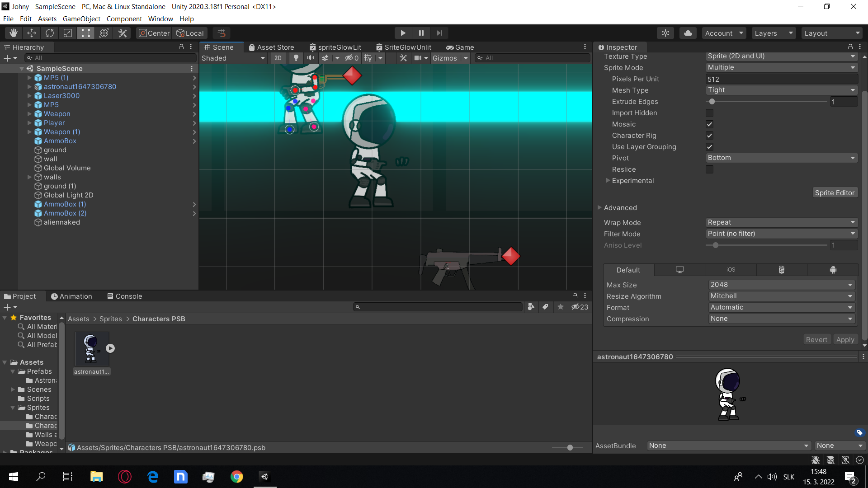Toggle Local handle rotation button
Screen dimensions: 868x488
click(190, 33)
